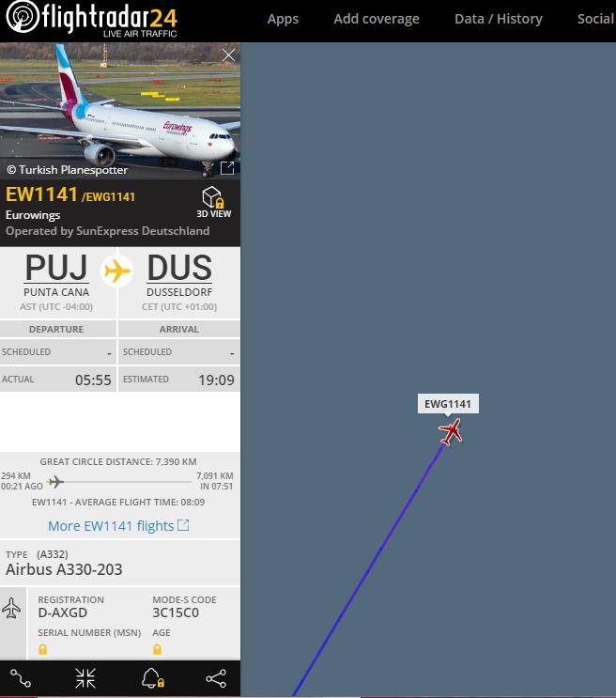616x698 pixels.
Task: Close the flight details panel
Action: click(228, 55)
